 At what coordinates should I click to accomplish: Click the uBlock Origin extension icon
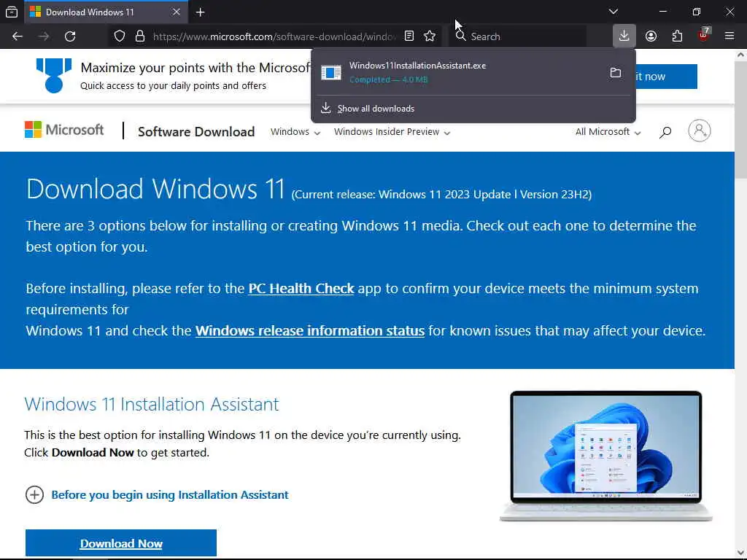704,35
